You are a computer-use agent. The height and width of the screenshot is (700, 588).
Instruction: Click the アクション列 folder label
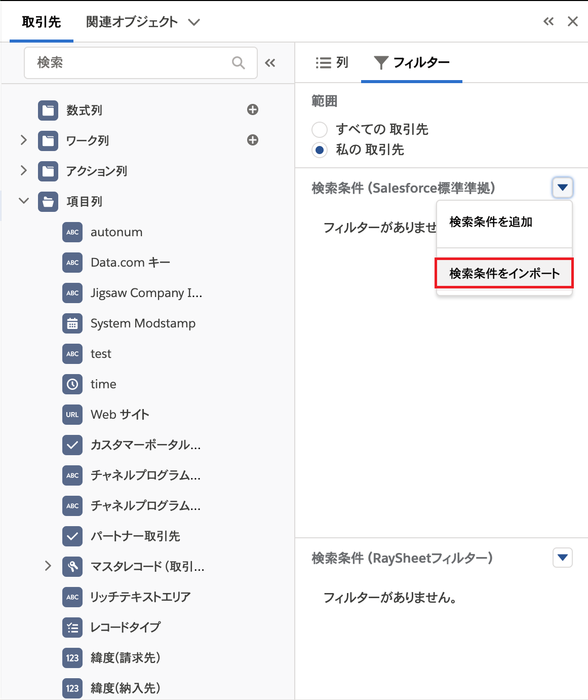pyautogui.click(x=97, y=171)
